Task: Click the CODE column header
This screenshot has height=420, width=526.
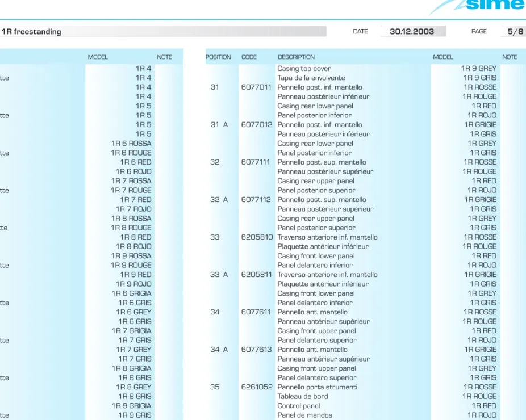Action: [x=249, y=57]
